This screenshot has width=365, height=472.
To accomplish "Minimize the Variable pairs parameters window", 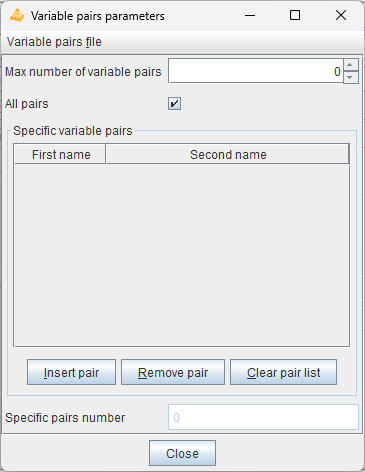I will click(x=250, y=15).
